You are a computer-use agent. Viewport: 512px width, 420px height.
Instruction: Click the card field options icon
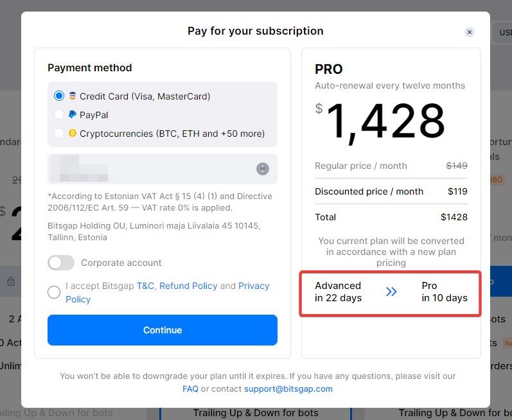[x=263, y=169]
